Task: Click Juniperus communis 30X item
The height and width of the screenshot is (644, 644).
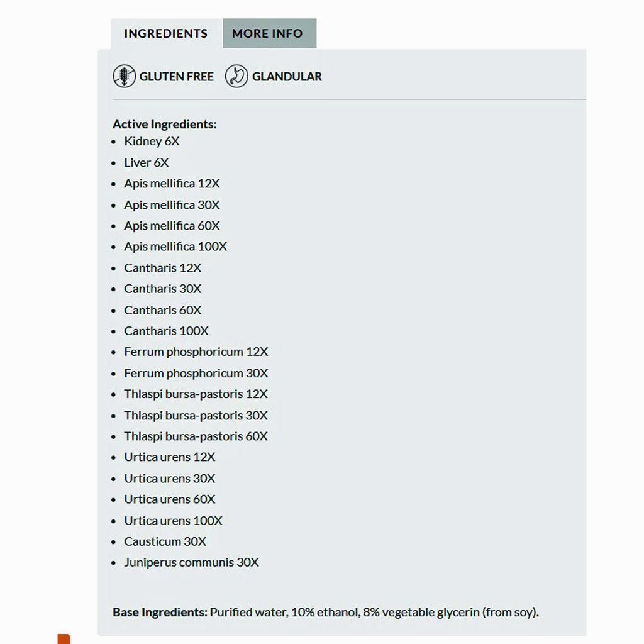Action: [x=191, y=562]
